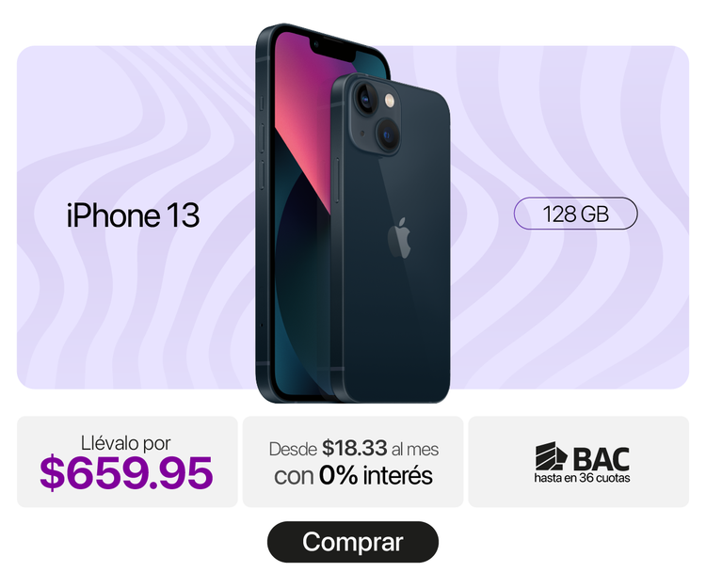Click the $18.33 al mes monthly amount
The image size is (706, 588).
(x=380, y=449)
